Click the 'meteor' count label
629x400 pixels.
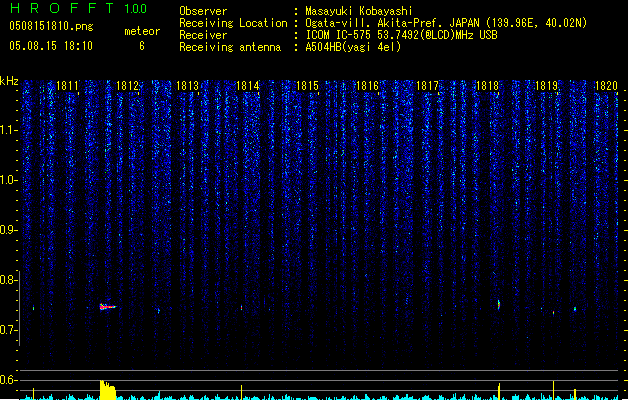point(142,31)
